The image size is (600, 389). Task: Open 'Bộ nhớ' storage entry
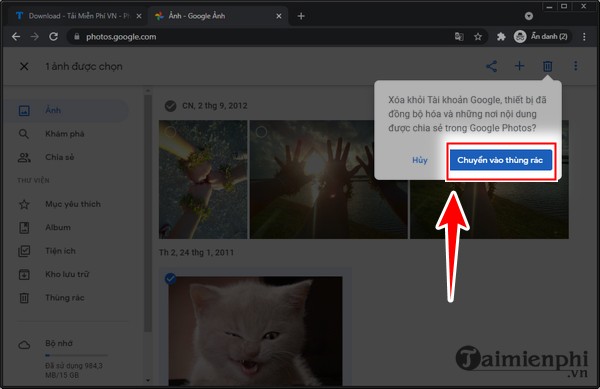pos(59,343)
